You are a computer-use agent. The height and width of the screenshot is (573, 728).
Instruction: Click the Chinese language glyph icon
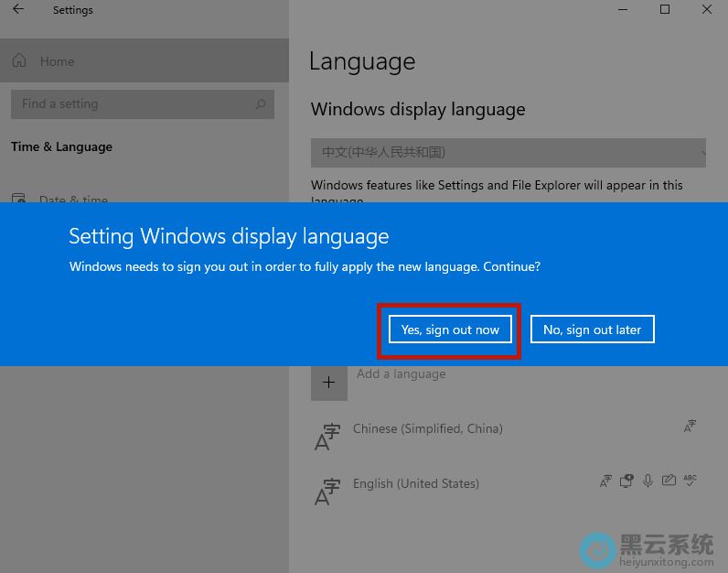(x=327, y=437)
